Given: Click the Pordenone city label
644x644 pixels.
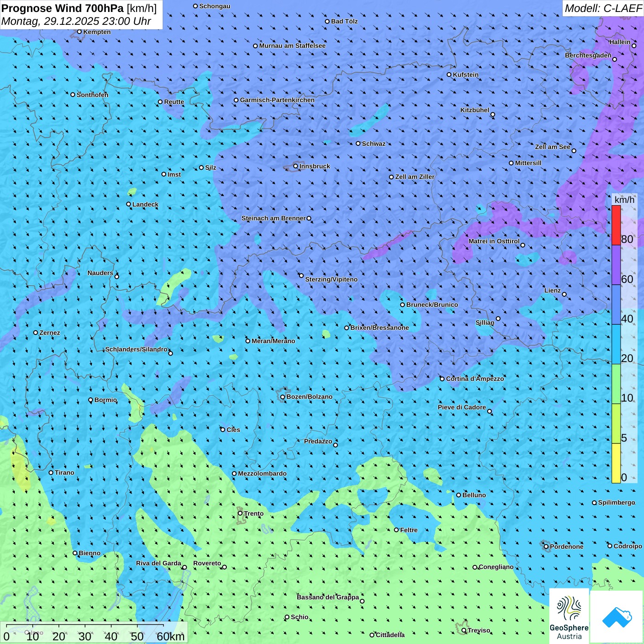Looking at the screenshot, I should point(567,546).
